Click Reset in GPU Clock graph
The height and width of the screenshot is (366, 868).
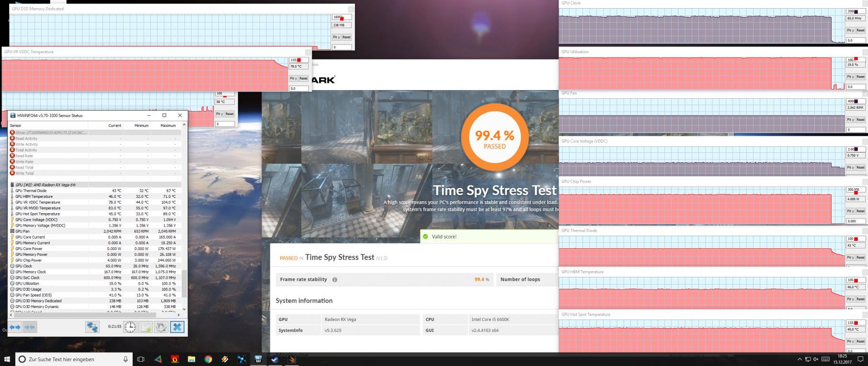[x=860, y=30]
